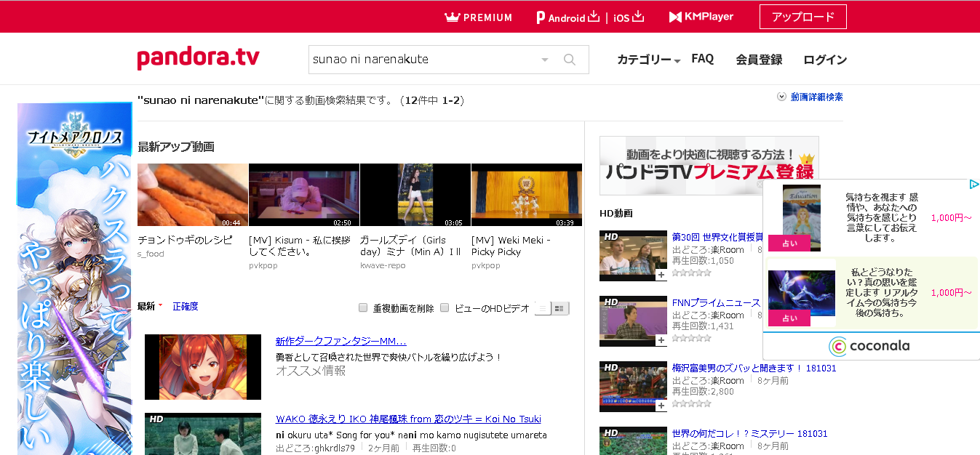Click the iOS app download icon
This screenshot has width=980, height=455.
pyautogui.click(x=638, y=16)
